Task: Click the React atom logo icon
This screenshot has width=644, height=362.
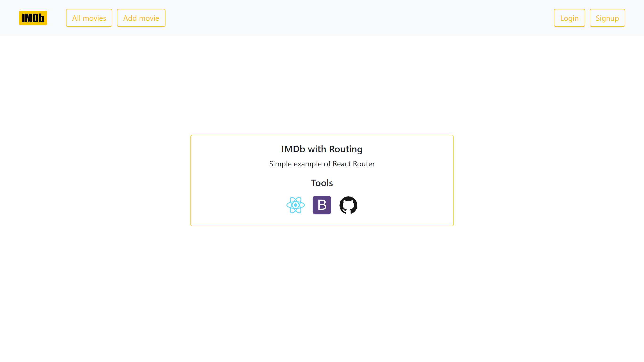Action: (x=295, y=205)
